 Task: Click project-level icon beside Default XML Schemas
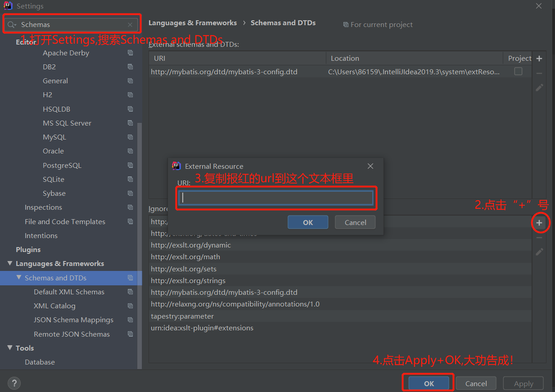click(130, 292)
